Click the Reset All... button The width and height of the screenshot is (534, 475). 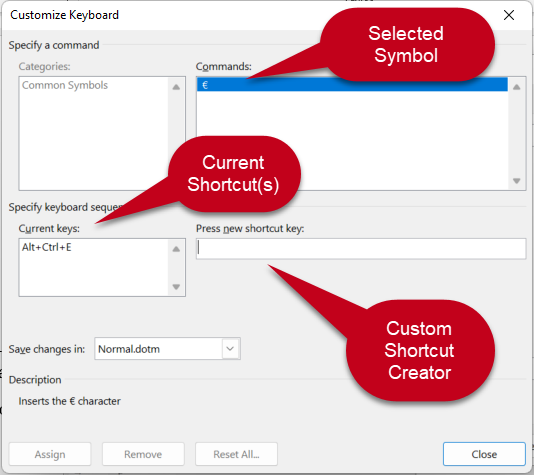[x=236, y=454]
